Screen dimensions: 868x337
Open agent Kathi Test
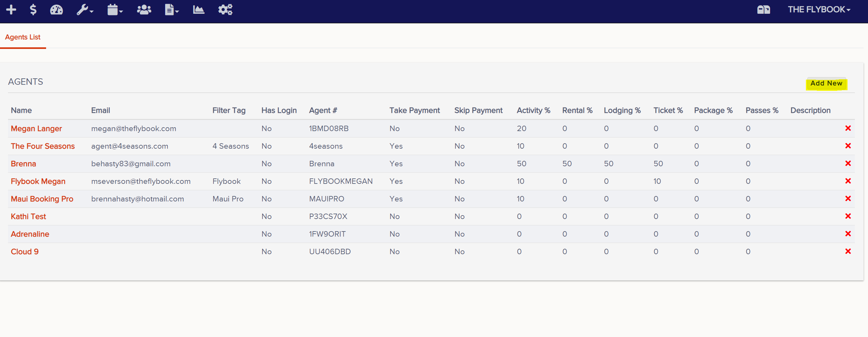click(x=28, y=216)
